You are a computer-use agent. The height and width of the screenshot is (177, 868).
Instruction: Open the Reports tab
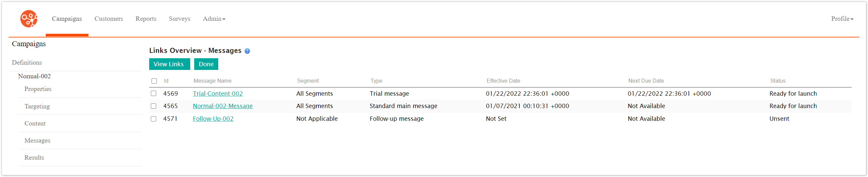coord(146,19)
